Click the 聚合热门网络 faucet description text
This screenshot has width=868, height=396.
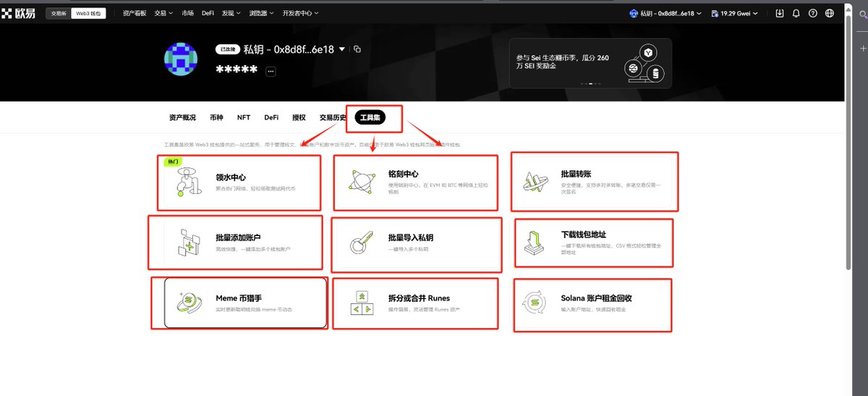(x=255, y=188)
